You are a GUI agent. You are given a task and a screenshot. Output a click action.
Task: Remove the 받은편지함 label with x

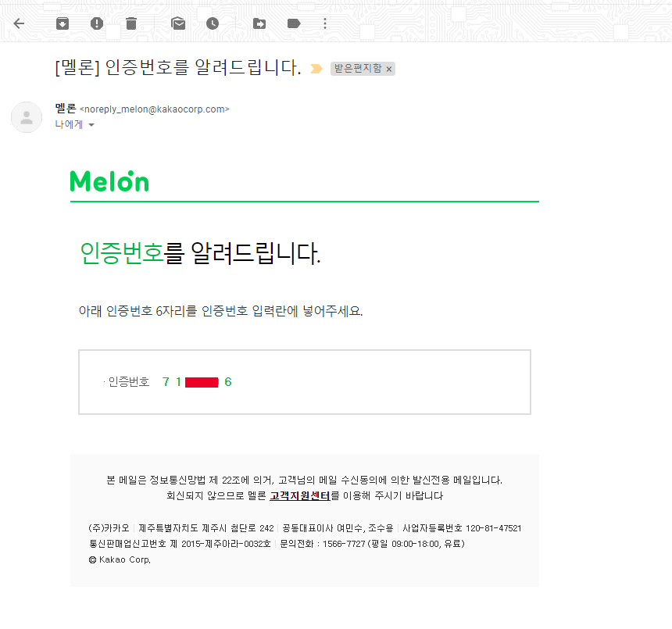tap(388, 69)
